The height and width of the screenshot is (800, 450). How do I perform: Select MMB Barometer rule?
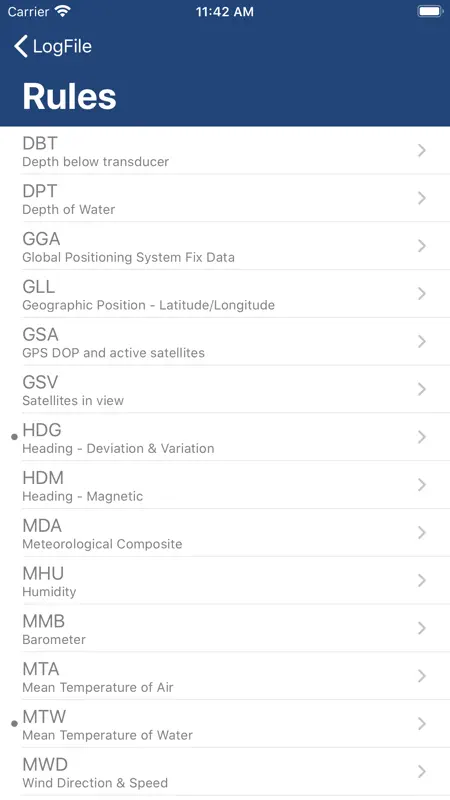pyautogui.click(x=225, y=628)
